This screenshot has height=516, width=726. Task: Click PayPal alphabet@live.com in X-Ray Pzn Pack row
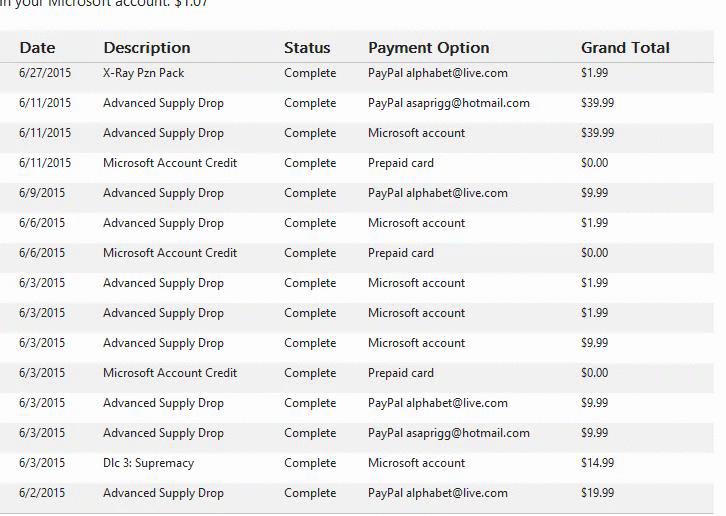pos(437,73)
